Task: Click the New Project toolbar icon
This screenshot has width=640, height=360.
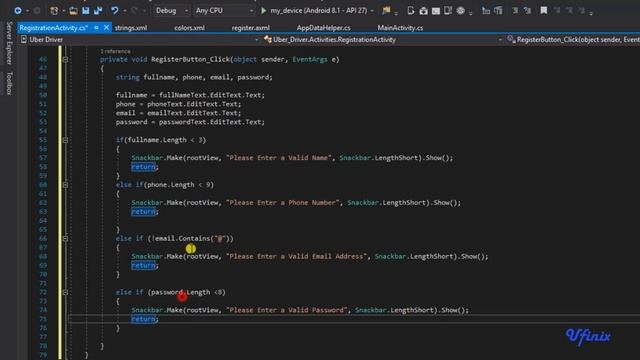Action: [x=54, y=11]
